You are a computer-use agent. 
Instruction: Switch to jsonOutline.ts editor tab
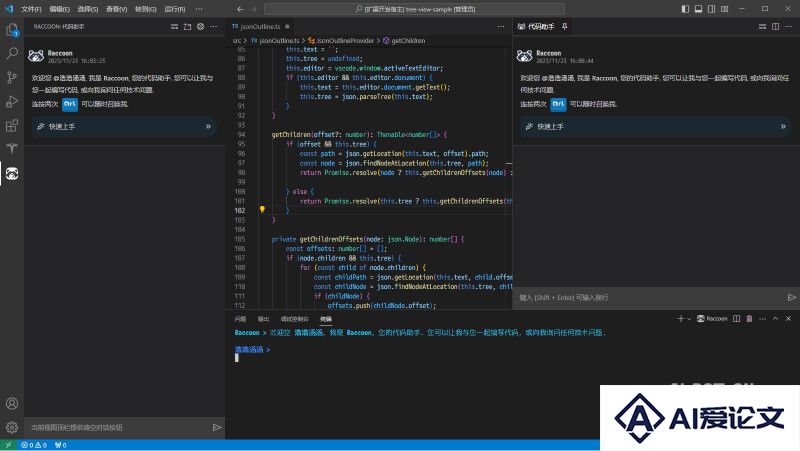click(261, 27)
